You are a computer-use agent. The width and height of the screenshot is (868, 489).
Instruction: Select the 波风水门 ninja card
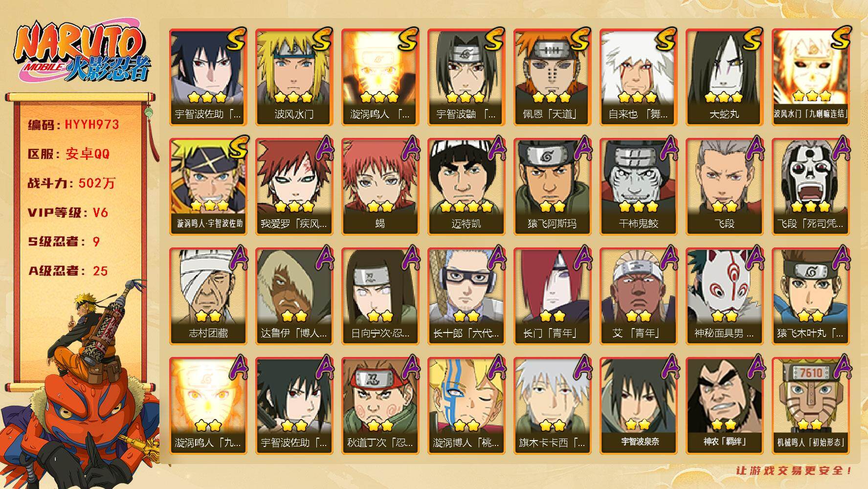point(294,77)
